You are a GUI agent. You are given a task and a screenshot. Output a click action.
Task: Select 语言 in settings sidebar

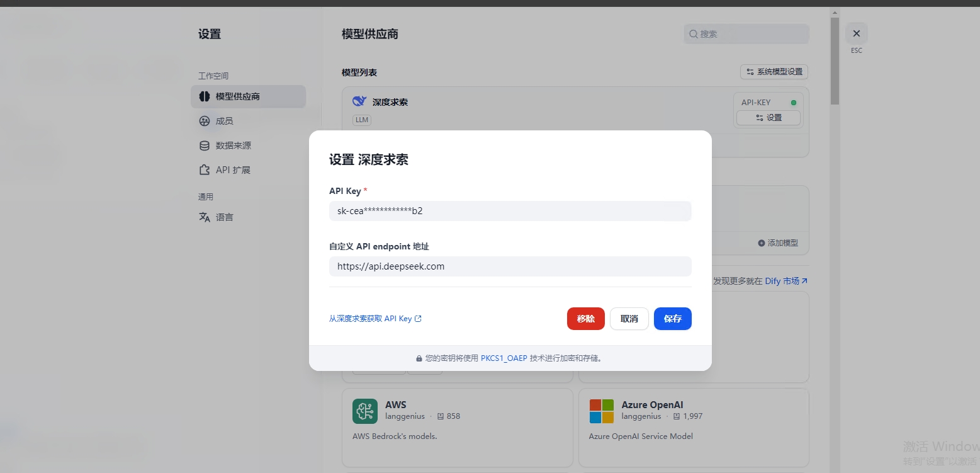[248, 217]
